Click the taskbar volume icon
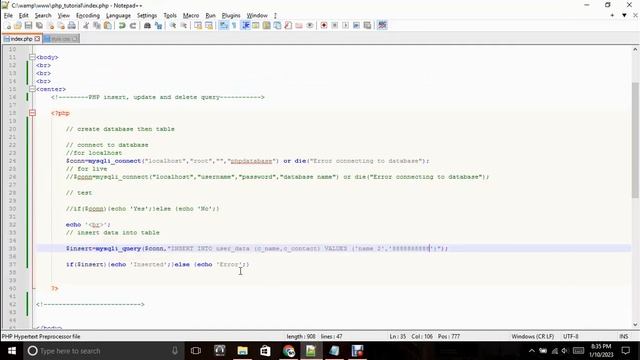The width and height of the screenshot is (640, 360). click(x=565, y=351)
